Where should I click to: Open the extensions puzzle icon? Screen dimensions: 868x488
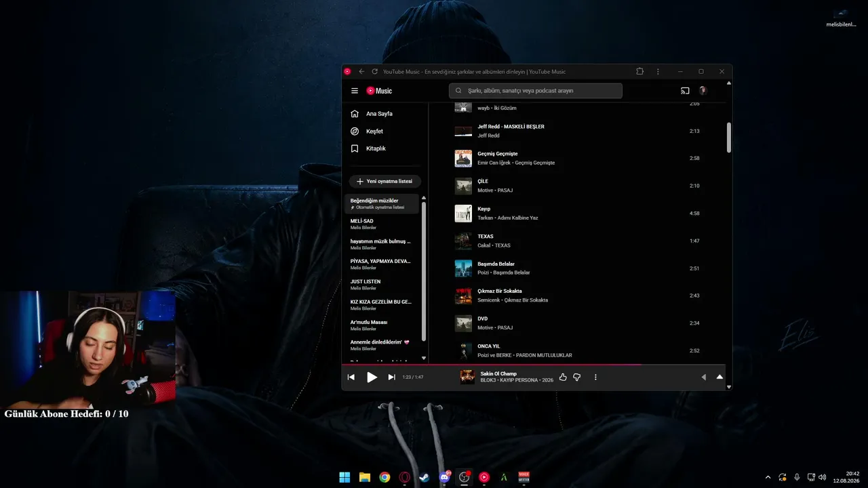[639, 71]
